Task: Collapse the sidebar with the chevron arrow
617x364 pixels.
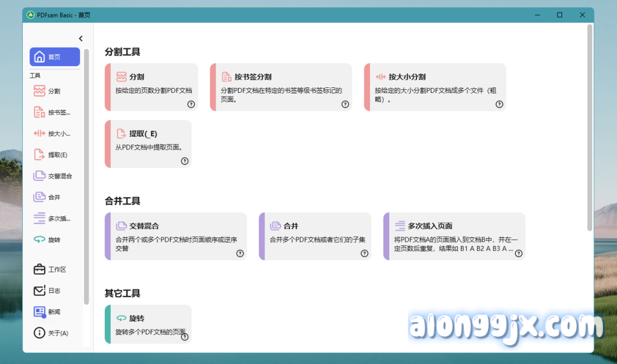Action: click(x=81, y=39)
